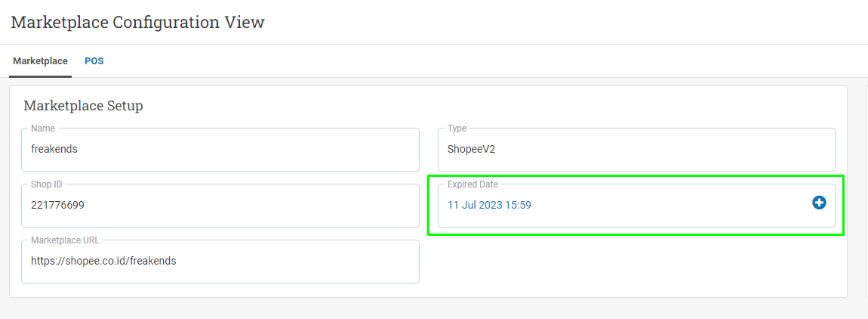The width and height of the screenshot is (868, 319).
Task: Click the Name field label
Action: 43,129
